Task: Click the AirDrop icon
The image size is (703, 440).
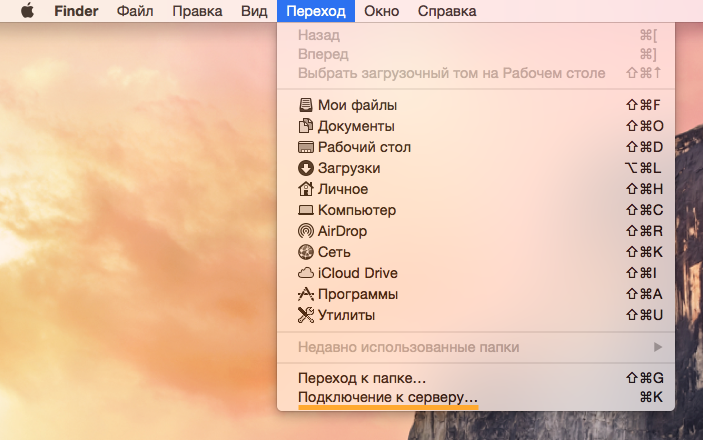Action: pos(306,231)
